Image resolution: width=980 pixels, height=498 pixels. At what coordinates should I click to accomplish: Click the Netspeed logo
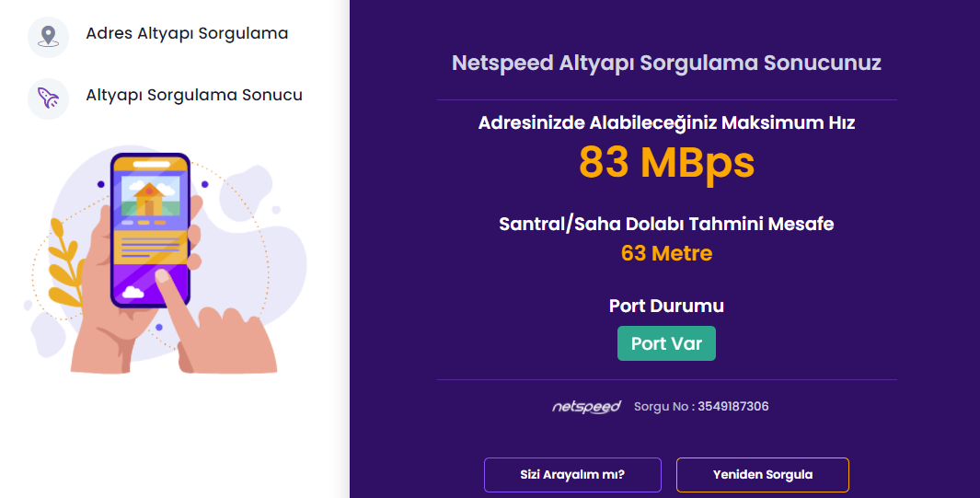(586, 407)
